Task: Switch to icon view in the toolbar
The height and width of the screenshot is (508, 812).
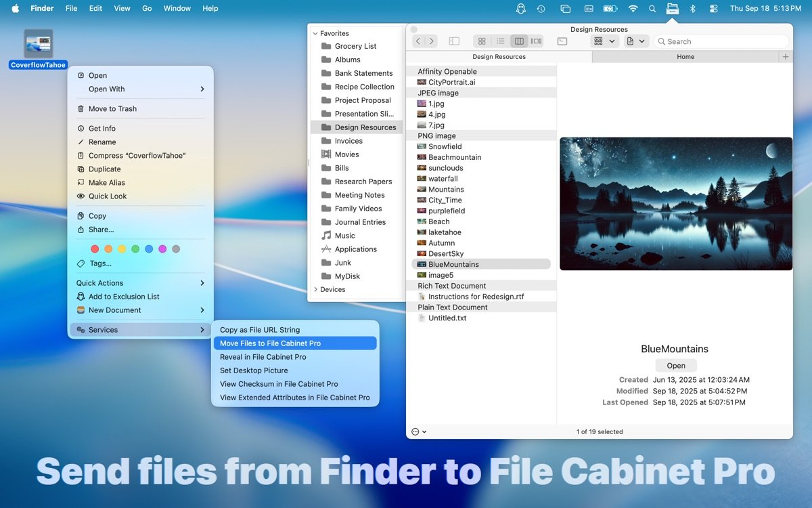Action: 481,41
